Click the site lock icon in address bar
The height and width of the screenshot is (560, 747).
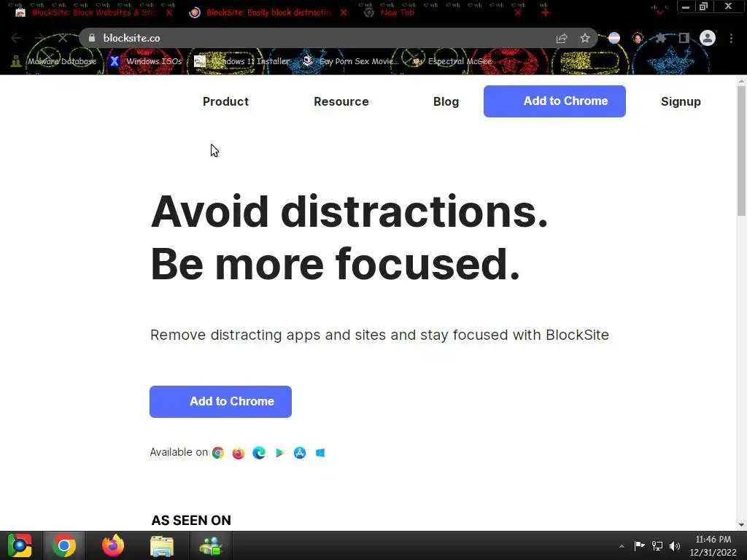91,38
